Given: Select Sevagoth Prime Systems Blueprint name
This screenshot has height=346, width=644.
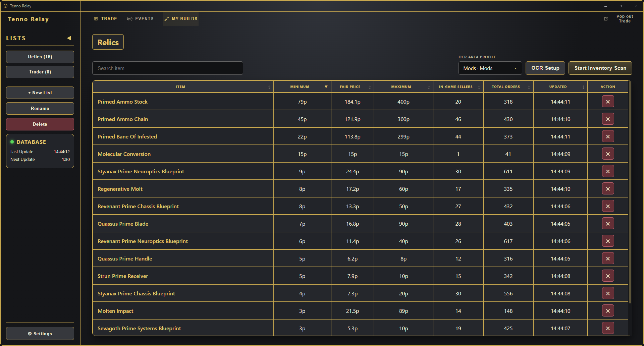Looking at the screenshot, I should (x=139, y=328).
